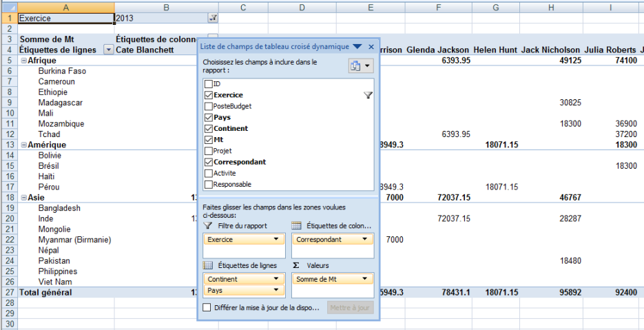Image resolution: width=644 pixels, height=330 pixels.
Task: Open the Étiquettes de lignes filter dropdown
Action: (x=108, y=50)
